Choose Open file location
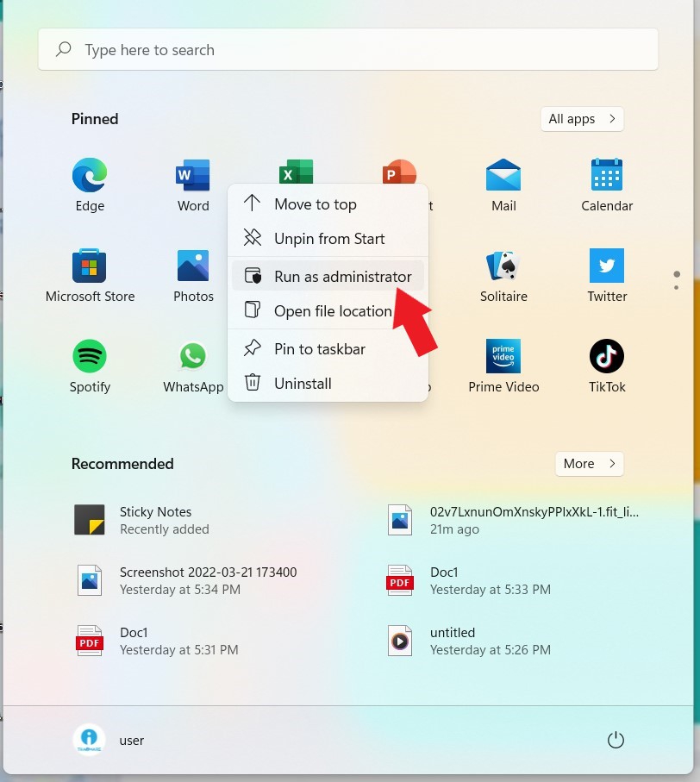Screen dimensions: 700x782 pyautogui.click(x=328, y=310)
